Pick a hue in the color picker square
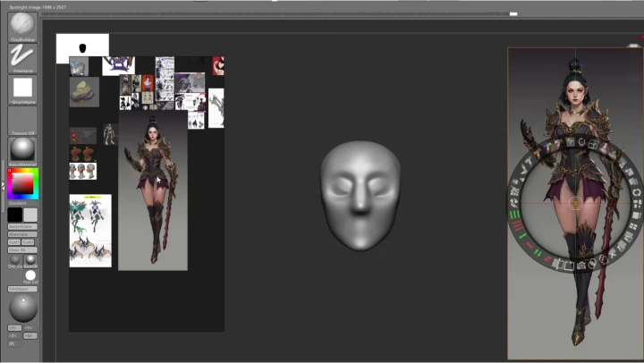 tap(22, 183)
